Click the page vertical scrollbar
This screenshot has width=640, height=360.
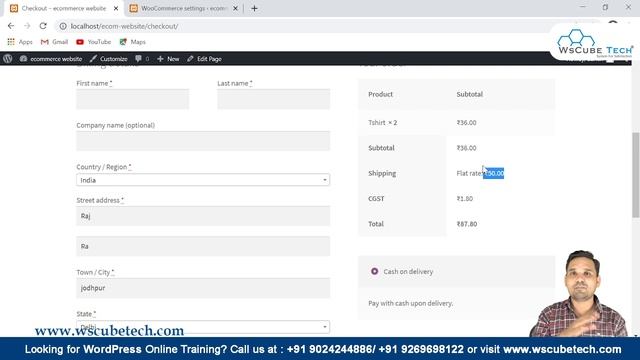pos(636,176)
